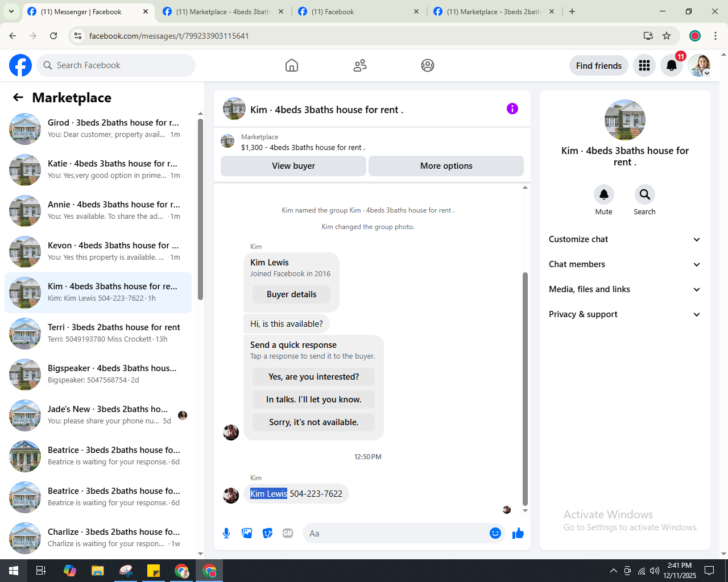The image size is (728, 582).
Task: Open the Friends icon in top navigation
Action: (360, 65)
